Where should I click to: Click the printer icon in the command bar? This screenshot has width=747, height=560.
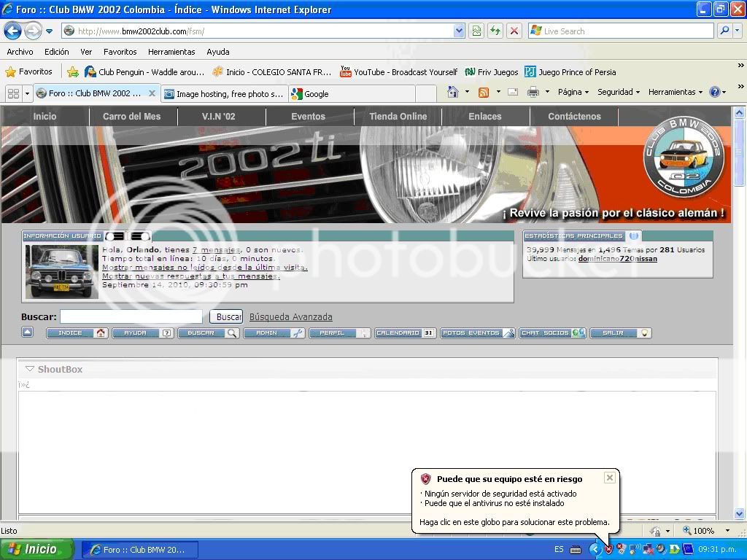533,93
